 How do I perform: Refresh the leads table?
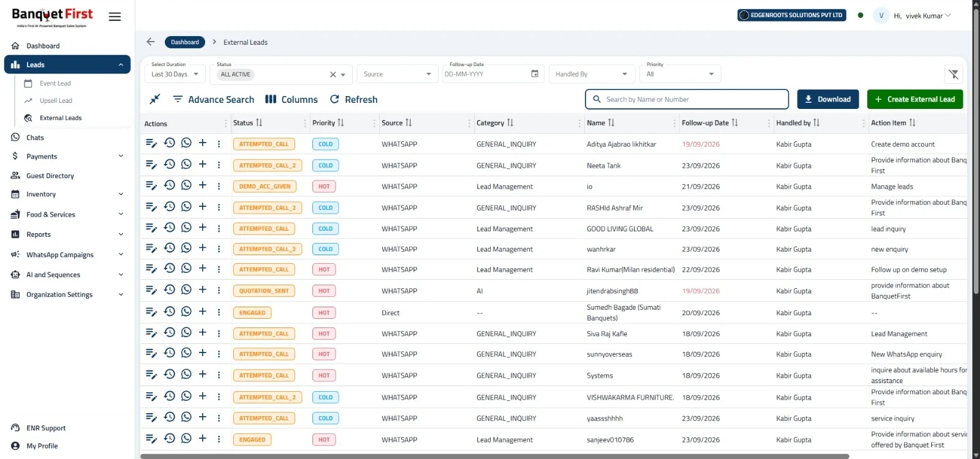point(353,99)
